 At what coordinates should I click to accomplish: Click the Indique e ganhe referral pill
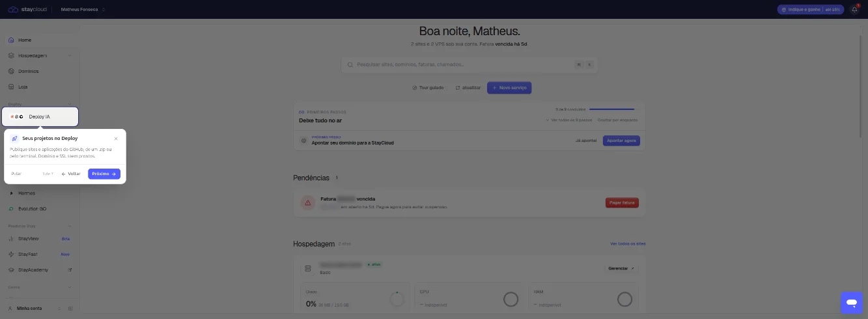(x=810, y=9)
